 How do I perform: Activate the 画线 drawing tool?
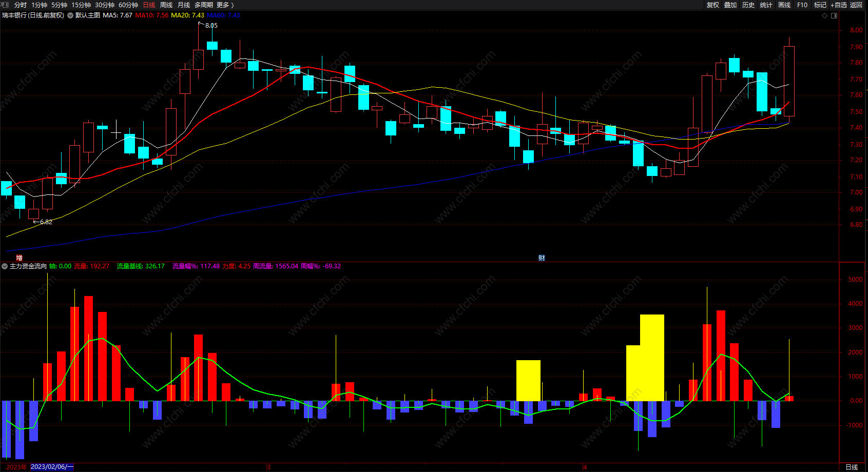coord(784,5)
